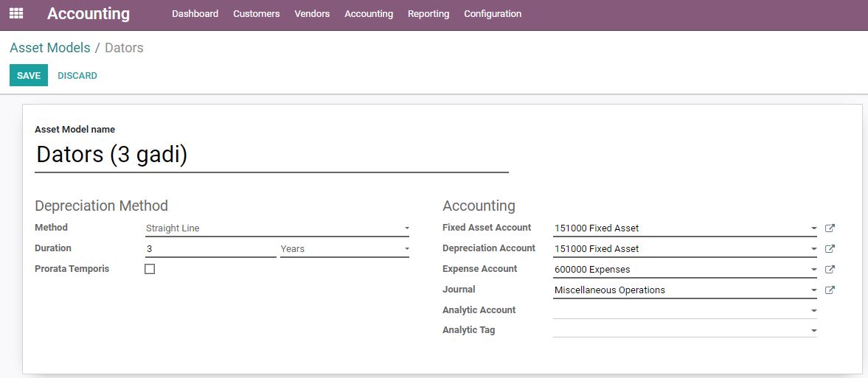
Task: Go back to Asset Models breadcrumb
Action: 50,48
